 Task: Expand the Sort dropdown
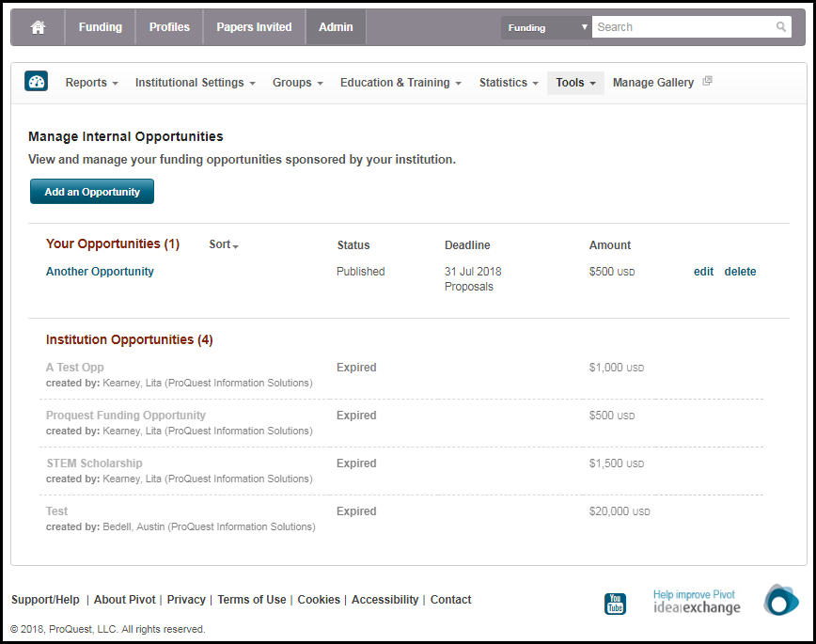224,244
